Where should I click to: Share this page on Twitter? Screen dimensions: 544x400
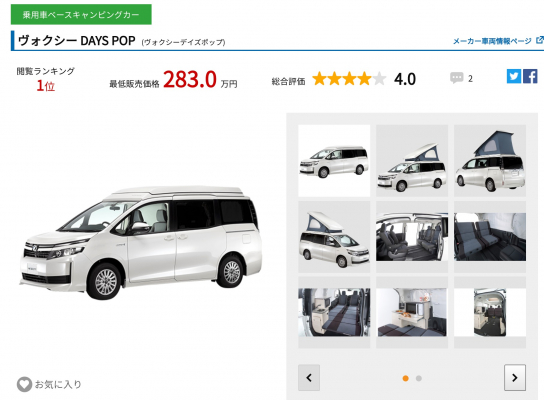point(514,76)
